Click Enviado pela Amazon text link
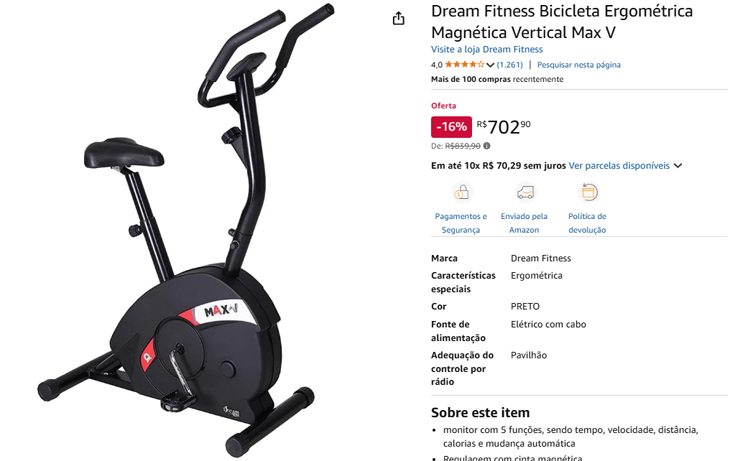The width and height of the screenshot is (730, 461). point(524,223)
